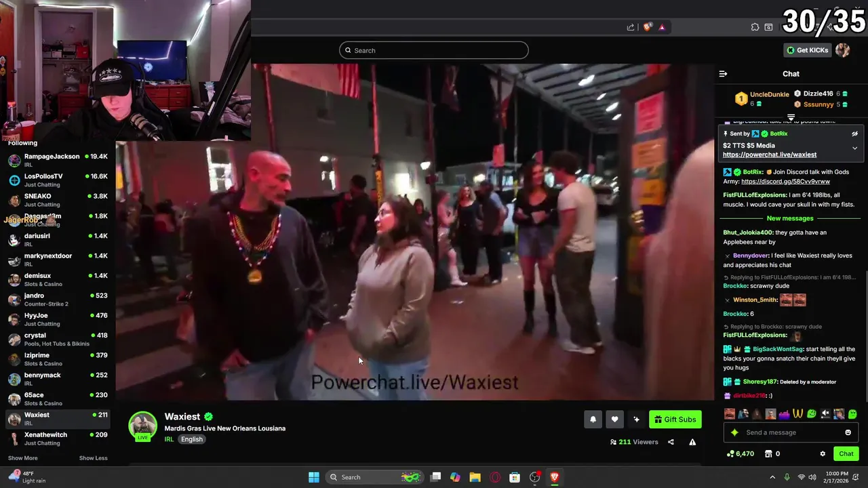This screenshot has height=488, width=868.
Task: Click the green sparkle icon in chat input
Action: click(x=734, y=432)
